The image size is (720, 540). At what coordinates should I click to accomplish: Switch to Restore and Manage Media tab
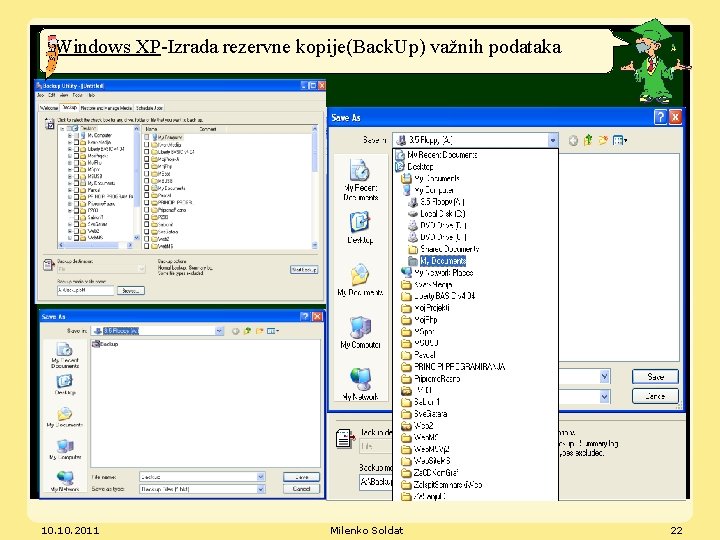point(106,108)
